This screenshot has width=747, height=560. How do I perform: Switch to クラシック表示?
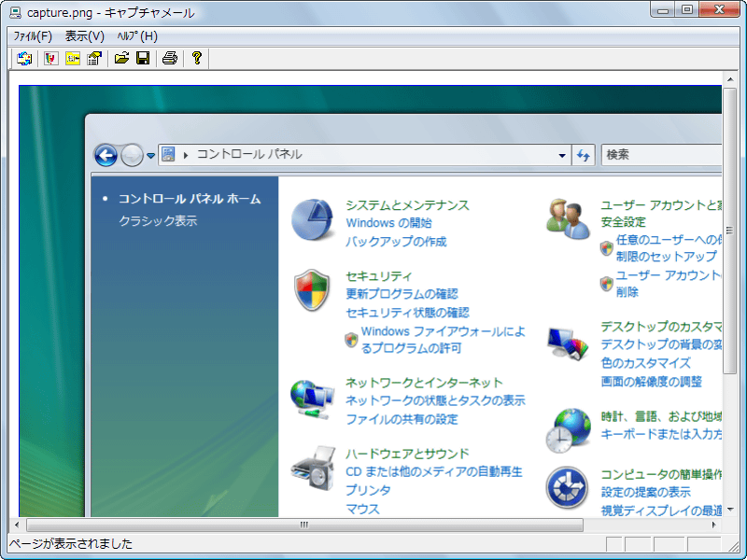pyautogui.click(x=158, y=220)
